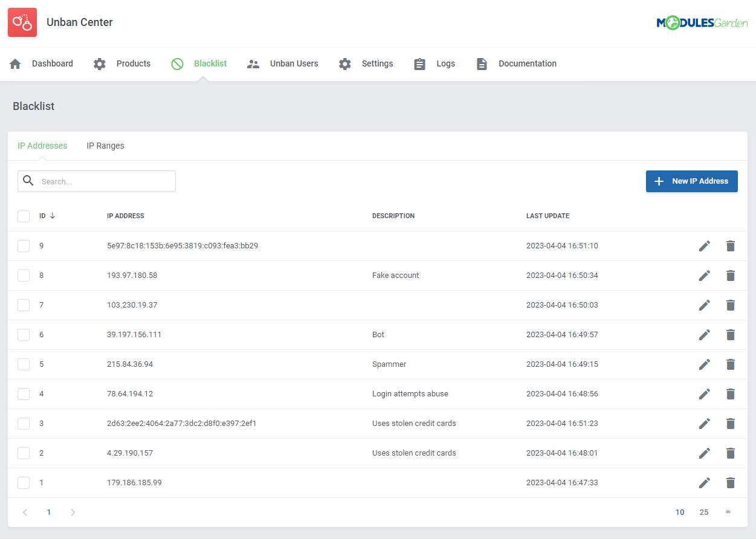The image size is (756, 539).
Task: Delete the Login attempts abuse entry
Action: [x=730, y=394]
